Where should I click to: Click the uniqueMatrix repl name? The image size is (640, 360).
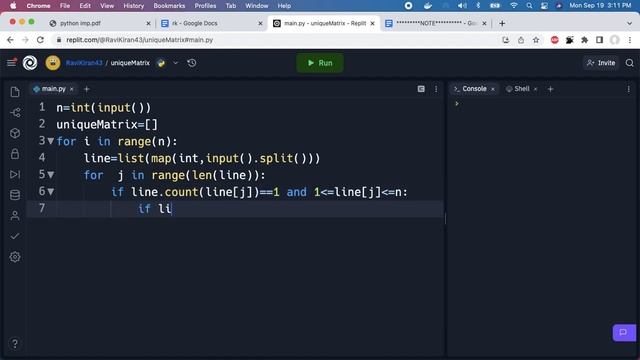[130, 63]
